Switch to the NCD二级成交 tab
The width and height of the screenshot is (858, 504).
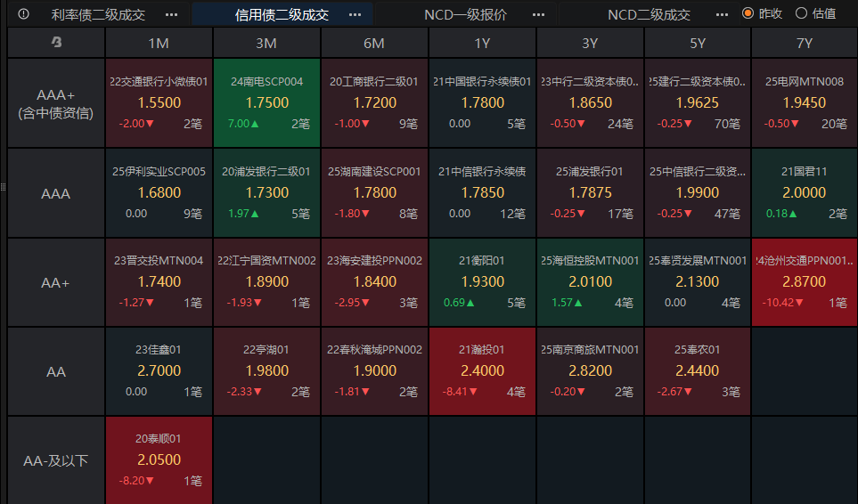click(649, 15)
